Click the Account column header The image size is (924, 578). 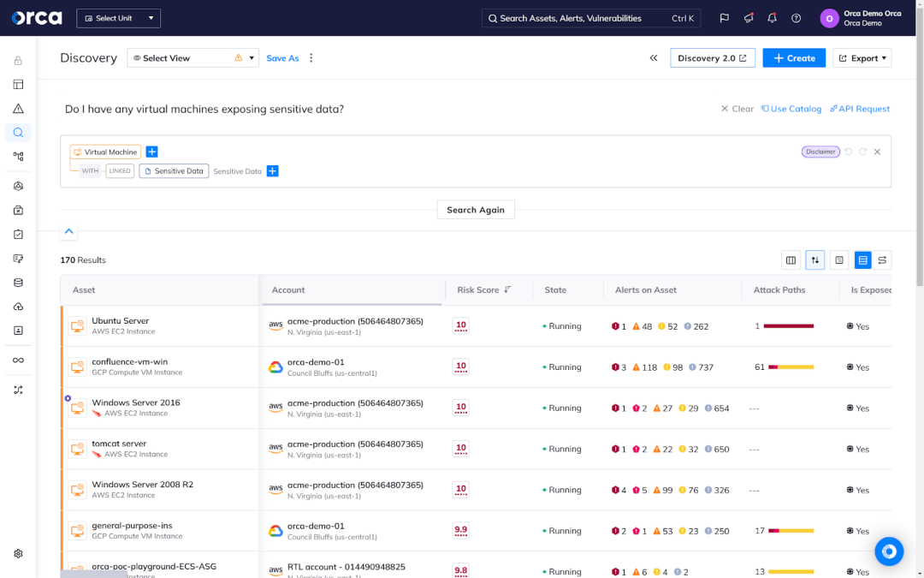[x=288, y=289]
